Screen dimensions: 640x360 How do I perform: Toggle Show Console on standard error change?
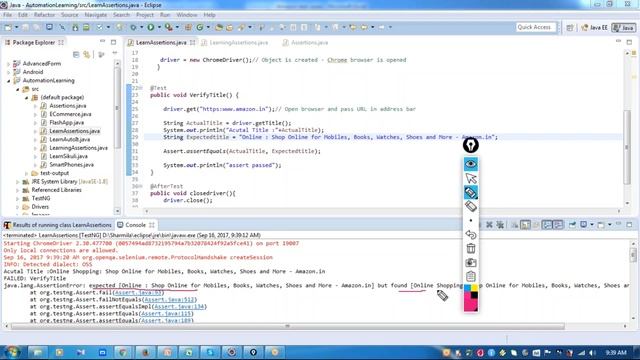pos(558,225)
